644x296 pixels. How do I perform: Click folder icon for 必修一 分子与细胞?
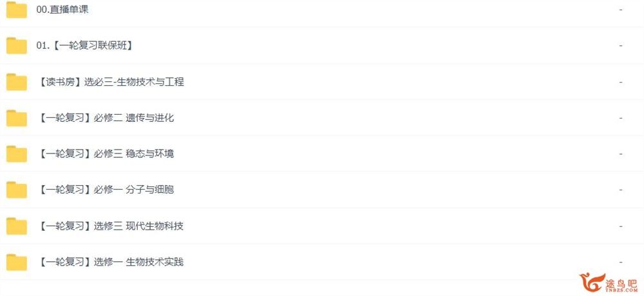[x=17, y=190]
